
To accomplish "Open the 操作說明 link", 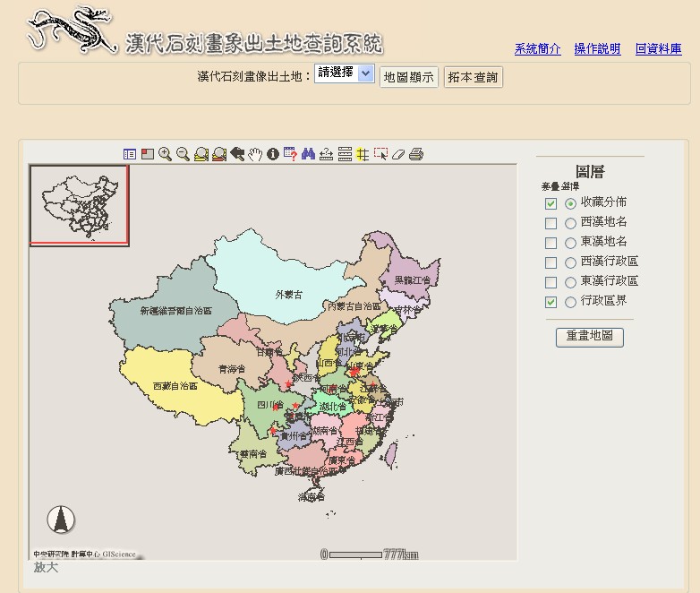I will pos(597,49).
